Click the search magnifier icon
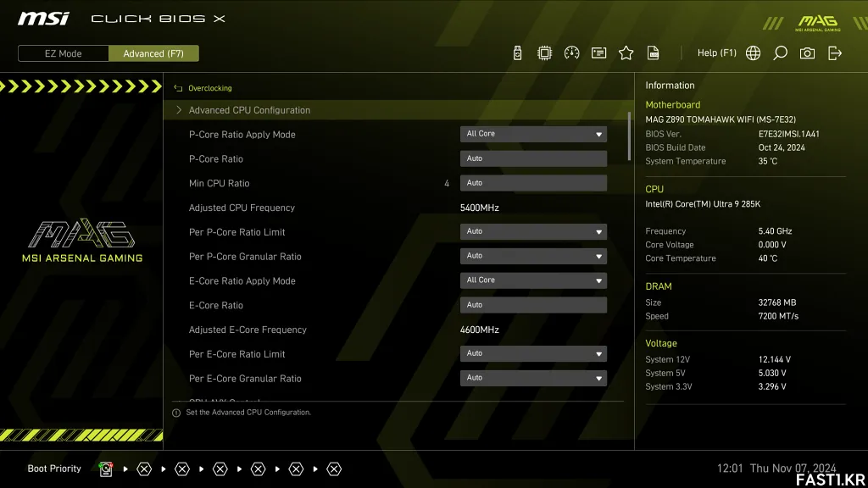868x488 pixels. pyautogui.click(x=780, y=53)
